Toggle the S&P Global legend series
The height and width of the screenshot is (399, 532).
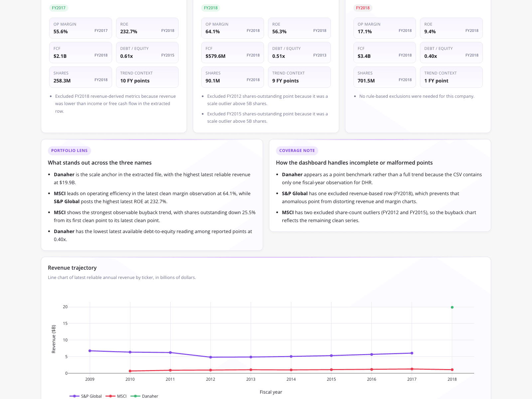coord(85,396)
